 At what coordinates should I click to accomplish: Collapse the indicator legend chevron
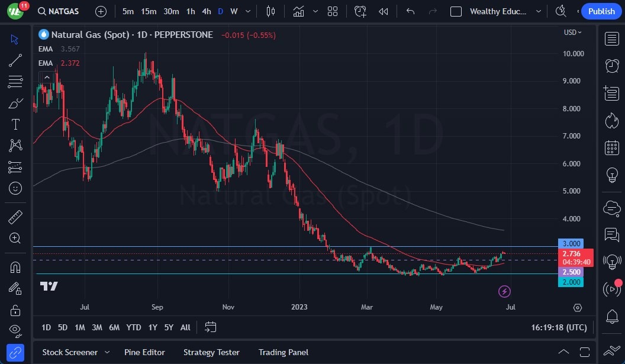click(x=47, y=78)
